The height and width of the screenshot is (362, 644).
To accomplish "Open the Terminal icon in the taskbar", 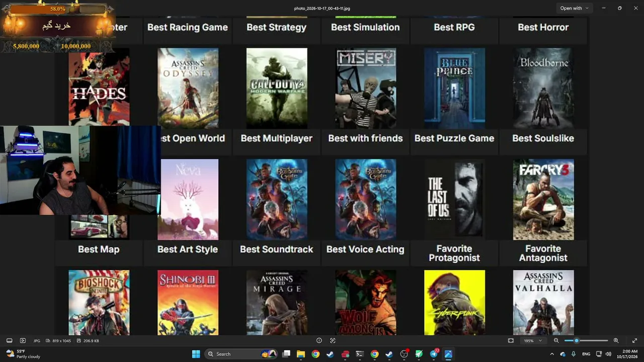I will click(x=360, y=354).
